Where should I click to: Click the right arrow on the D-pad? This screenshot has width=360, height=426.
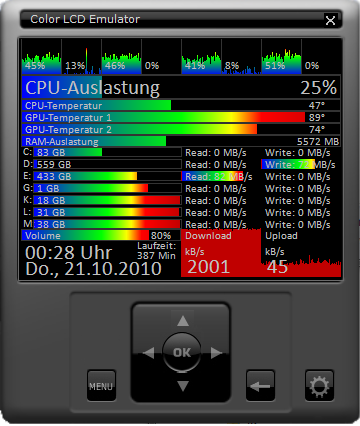pos(216,353)
